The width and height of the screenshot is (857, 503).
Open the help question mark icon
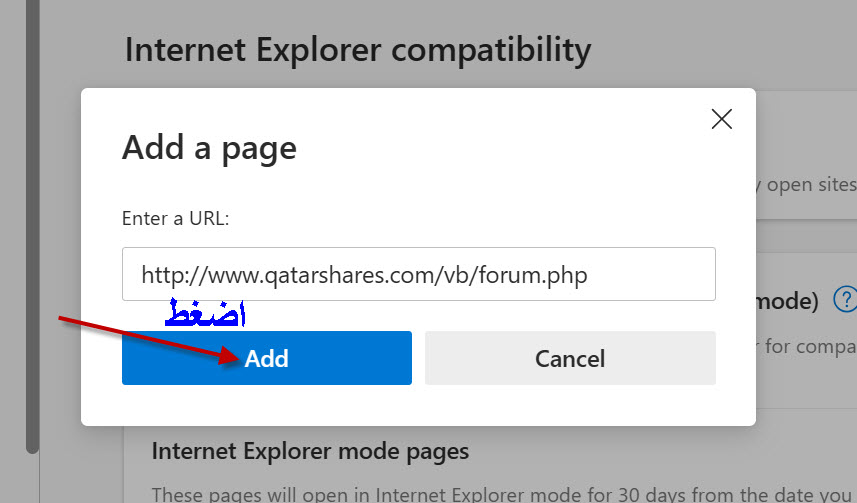(x=845, y=299)
